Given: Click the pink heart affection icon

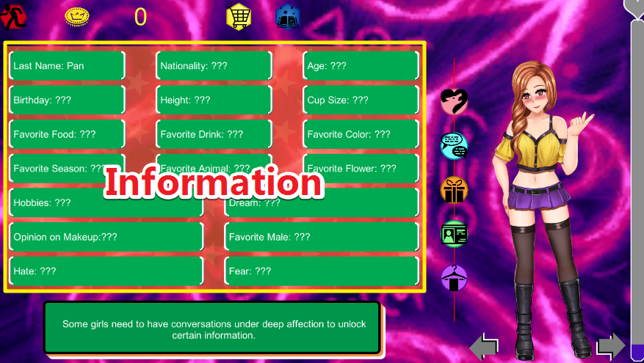Looking at the screenshot, I should click(455, 101).
